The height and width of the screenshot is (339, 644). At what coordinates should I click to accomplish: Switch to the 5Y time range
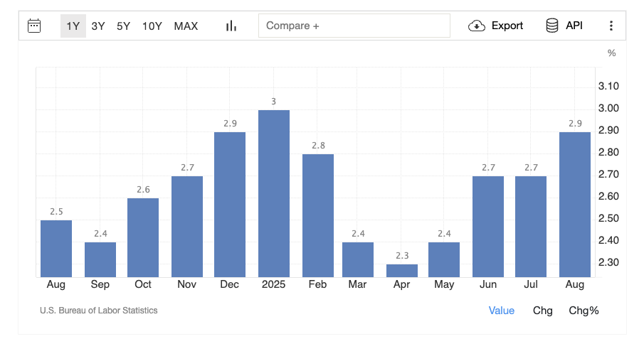pos(123,26)
